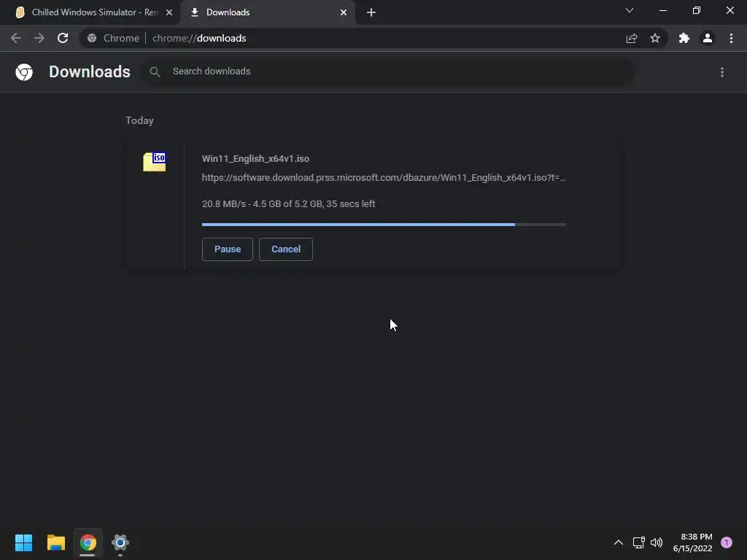Bookmark this tab with the star icon
747x560 pixels.
click(x=655, y=38)
